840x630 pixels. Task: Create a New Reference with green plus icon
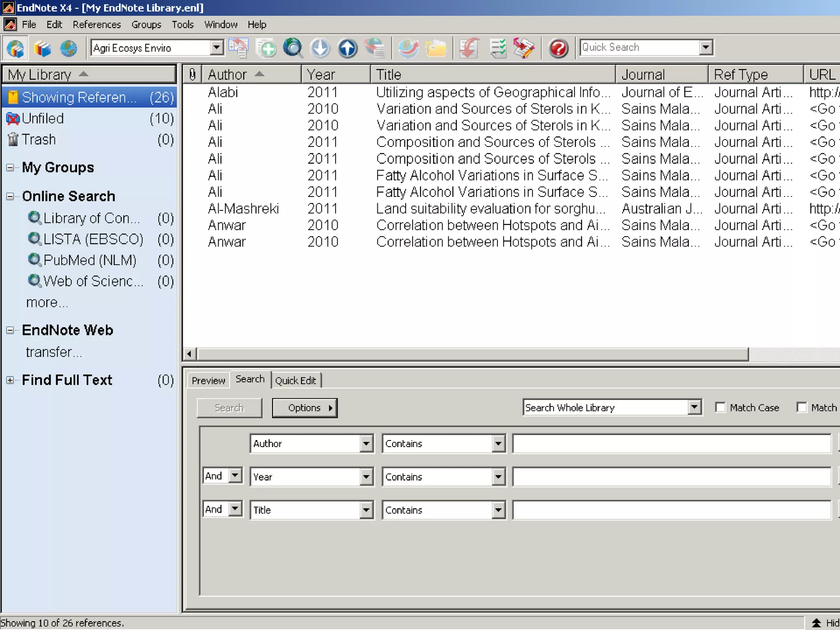point(266,48)
